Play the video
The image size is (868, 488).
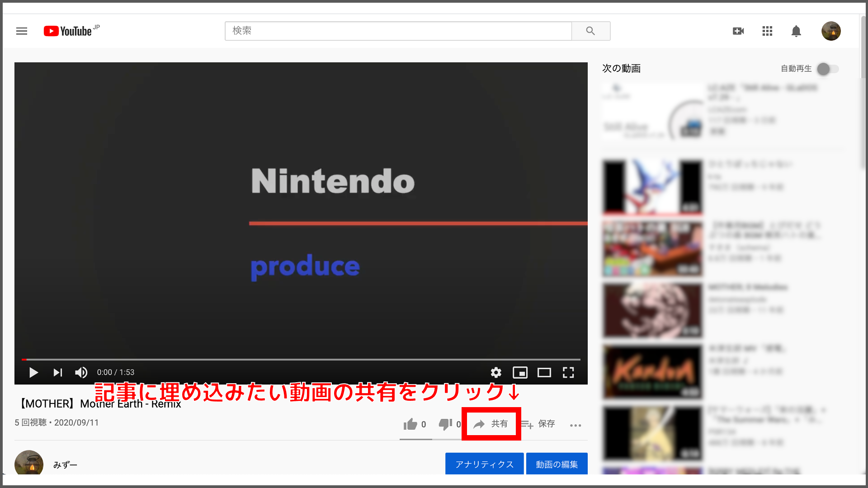pyautogui.click(x=33, y=372)
